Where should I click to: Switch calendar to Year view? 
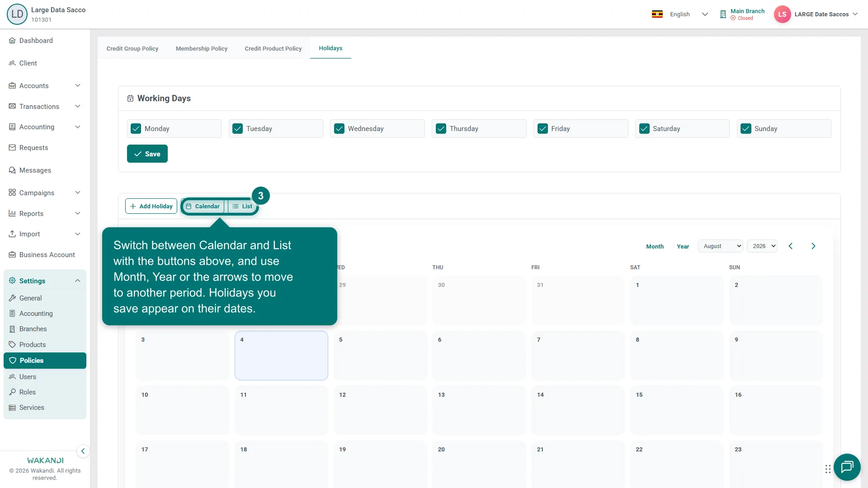[x=683, y=246]
